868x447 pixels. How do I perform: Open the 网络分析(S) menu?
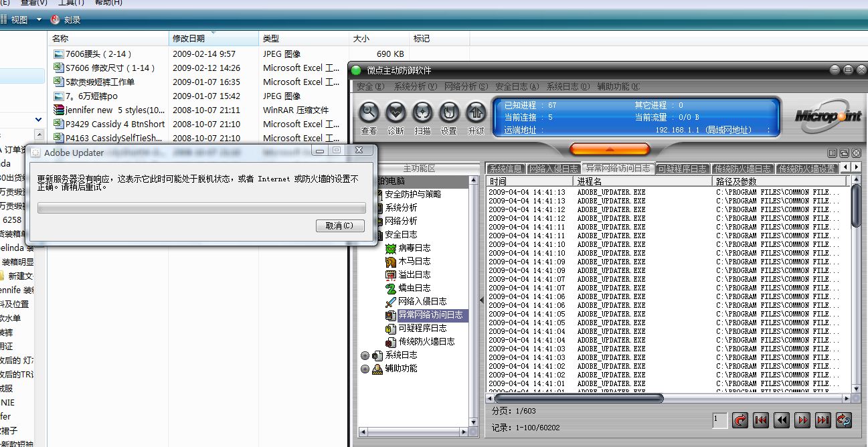click(x=466, y=87)
